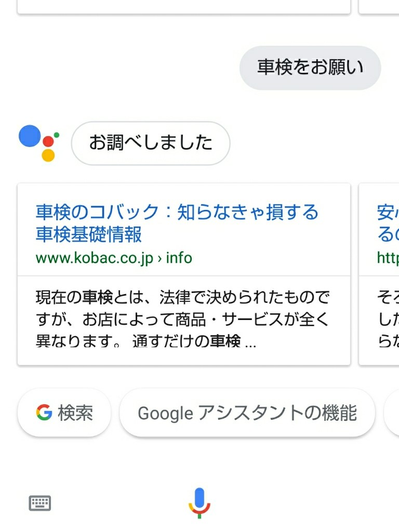Tap the お調べしました response bubble
The width and height of the screenshot is (399, 532).
[x=151, y=143]
